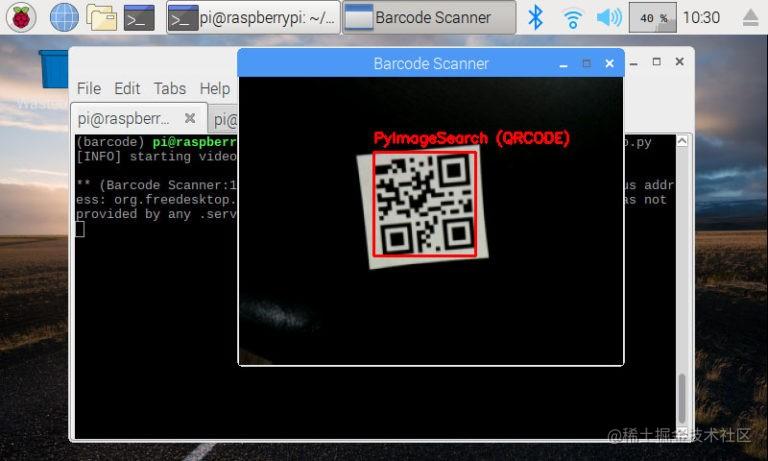Minimize the terminal window
The width and height of the screenshot is (768, 461).
pyautogui.click(x=634, y=62)
